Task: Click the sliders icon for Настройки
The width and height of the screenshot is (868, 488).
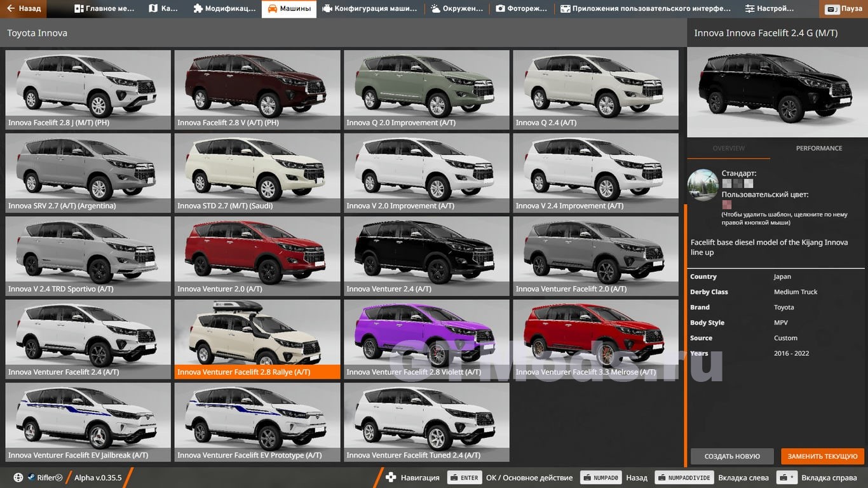Action: [750, 9]
